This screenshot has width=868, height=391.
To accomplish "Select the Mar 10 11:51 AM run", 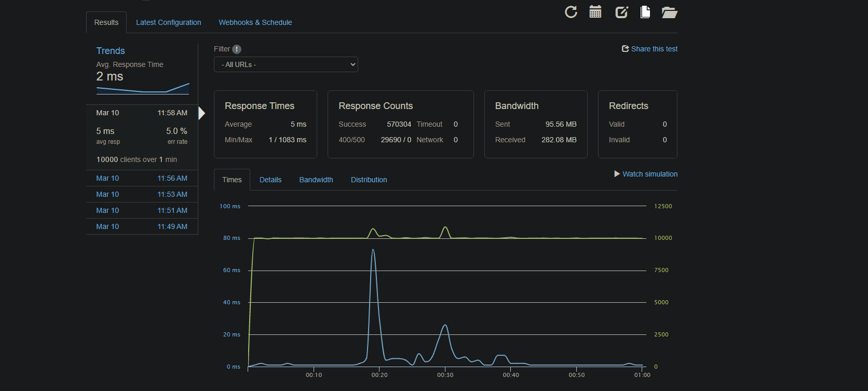I will (x=142, y=210).
